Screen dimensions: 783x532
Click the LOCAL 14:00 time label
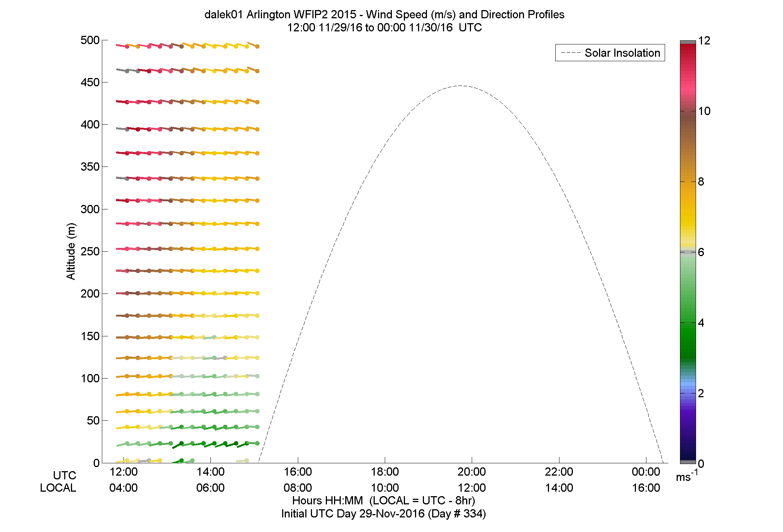(559, 488)
